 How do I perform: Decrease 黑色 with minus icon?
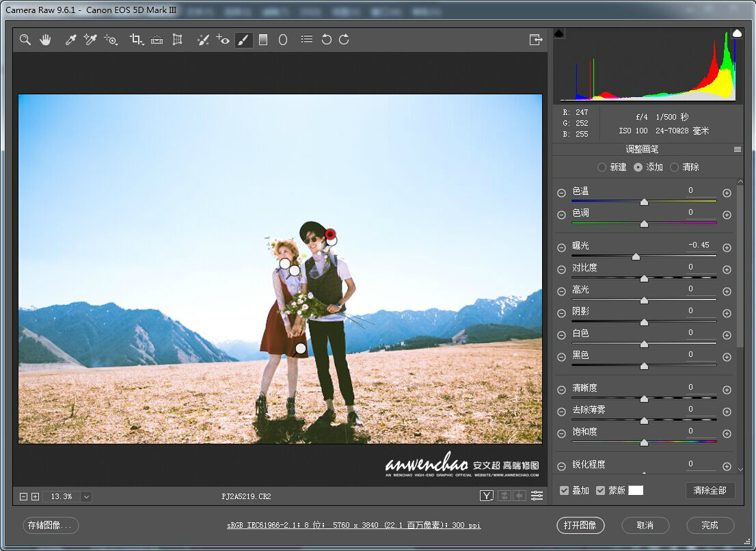click(x=561, y=358)
